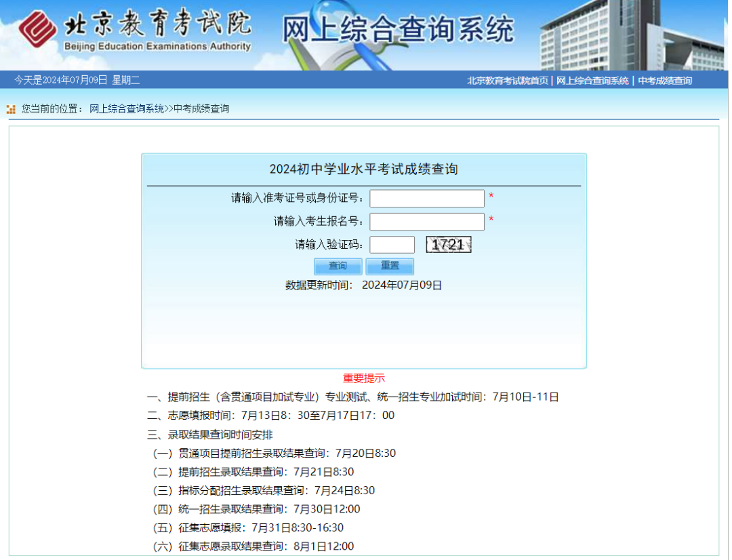Click the candidate registration number input box
Viewport: 732px width, 560px height.
426,221
